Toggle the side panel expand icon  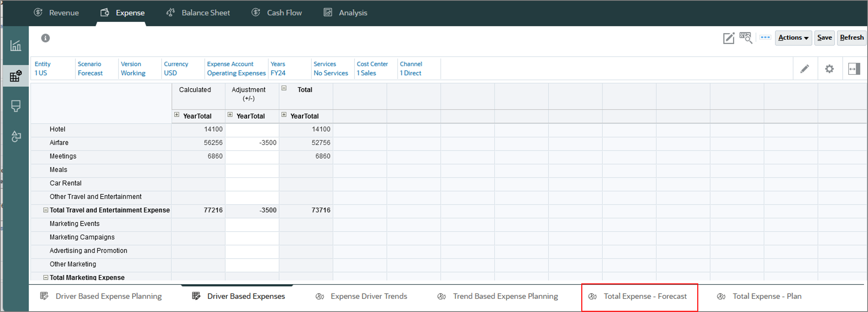click(854, 69)
